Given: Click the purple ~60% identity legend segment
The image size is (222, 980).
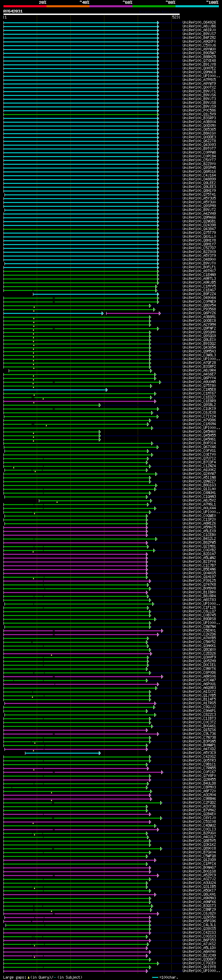Looking at the screenshot, I should [111, 6].
